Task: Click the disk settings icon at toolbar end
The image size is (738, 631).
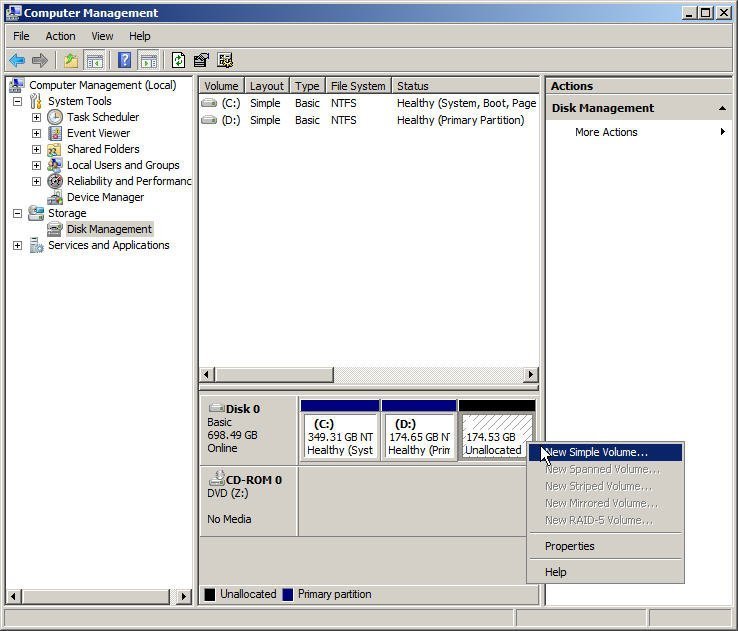Action: pos(225,60)
